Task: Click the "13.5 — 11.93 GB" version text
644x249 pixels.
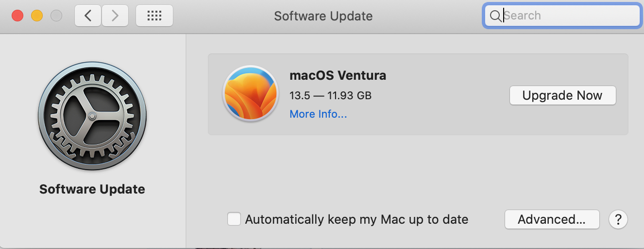Action: click(x=330, y=95)
